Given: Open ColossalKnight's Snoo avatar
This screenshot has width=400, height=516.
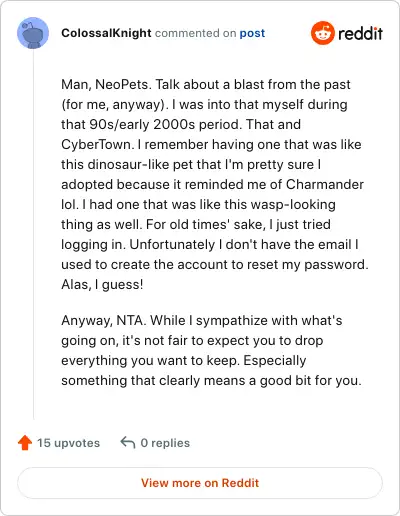Looking at the screenshot, I should point(33,33).
